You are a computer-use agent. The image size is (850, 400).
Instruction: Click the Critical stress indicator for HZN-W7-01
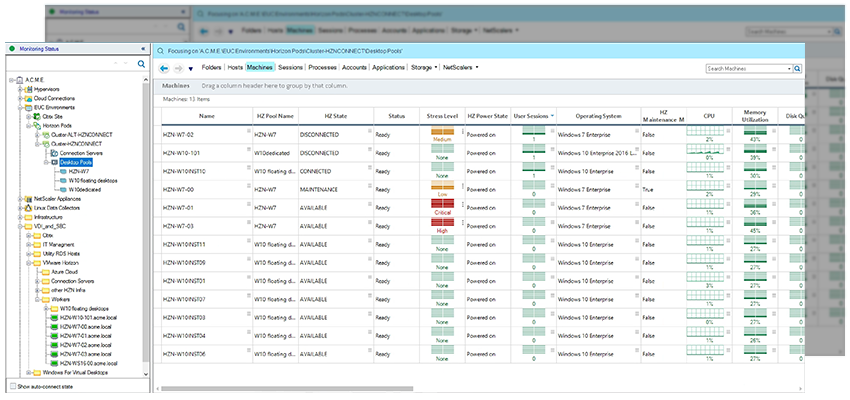tap(442, 208)
